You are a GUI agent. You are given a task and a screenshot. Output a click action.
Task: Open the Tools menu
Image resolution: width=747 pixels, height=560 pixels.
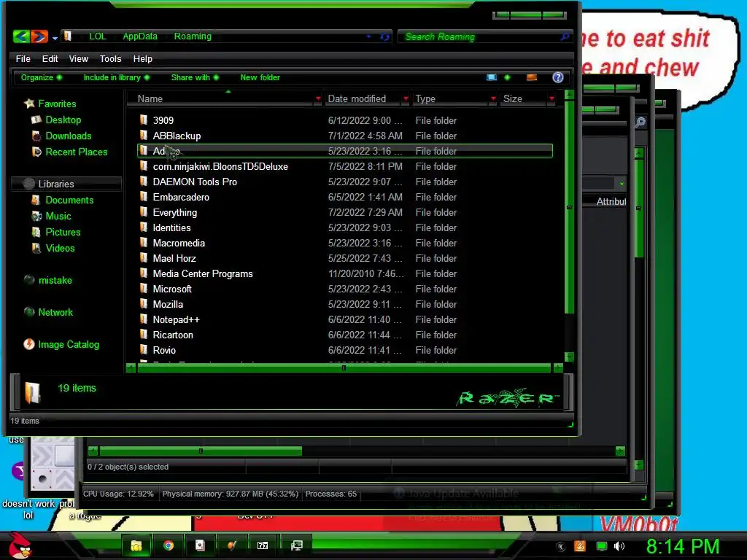(111, 59)
